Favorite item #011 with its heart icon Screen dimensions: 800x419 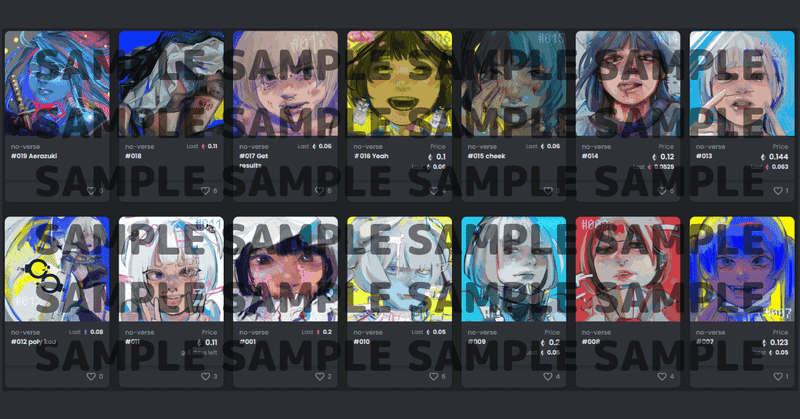coord(206,376)
